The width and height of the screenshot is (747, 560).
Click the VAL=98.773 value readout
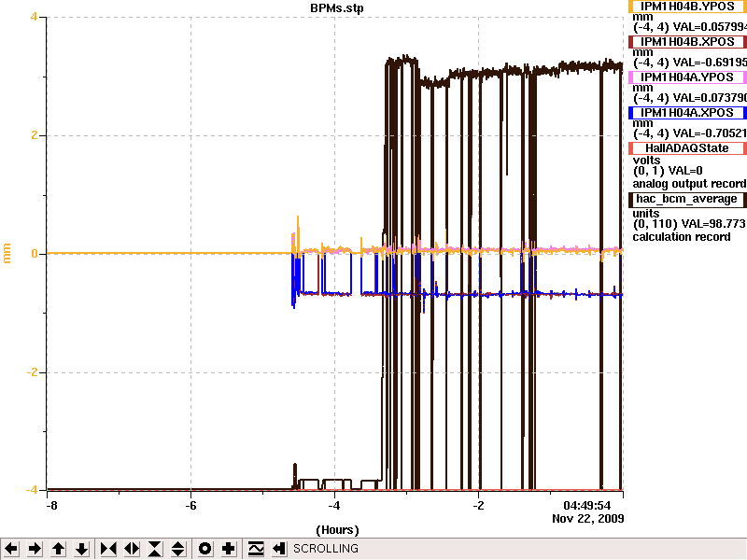pyautogui.click(x=713, y=224)
